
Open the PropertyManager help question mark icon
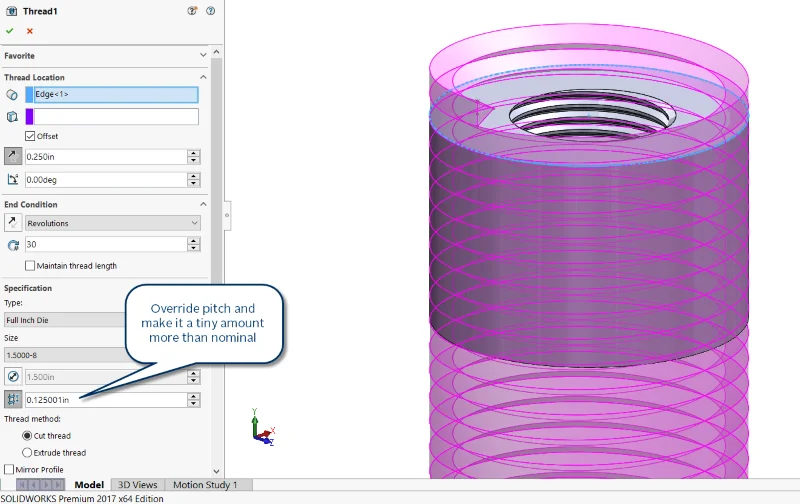[x=209, y=11]
